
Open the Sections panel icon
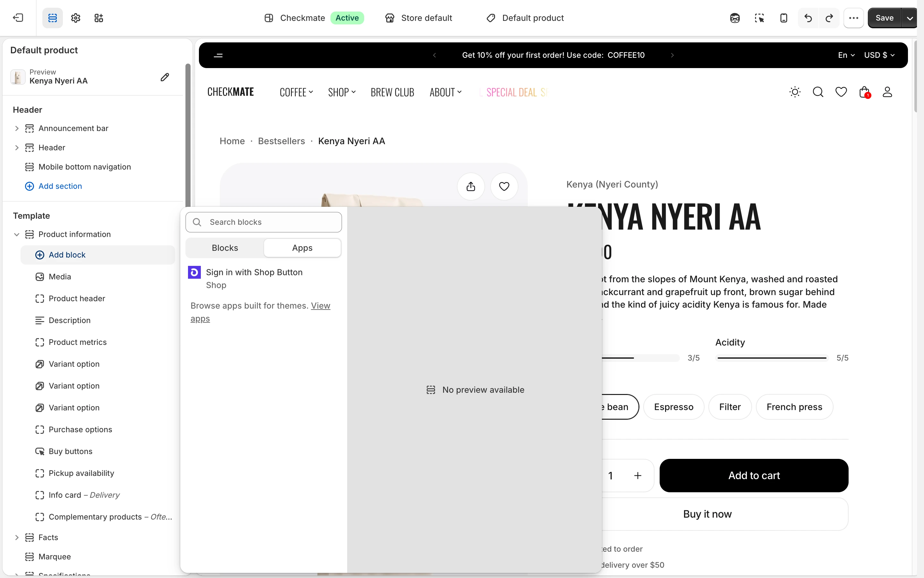(x=52, y=18)
